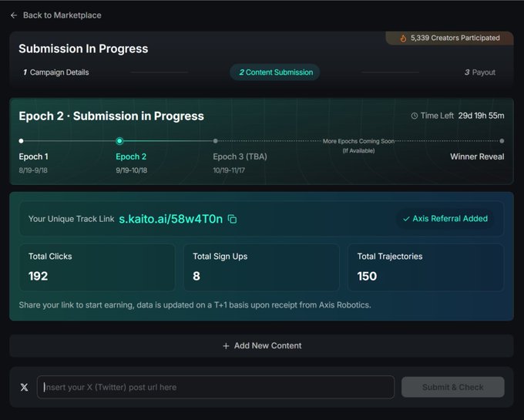524x420 pixels.
Task: Click the Winner Reveal label
Action: [x=477, y=156]
